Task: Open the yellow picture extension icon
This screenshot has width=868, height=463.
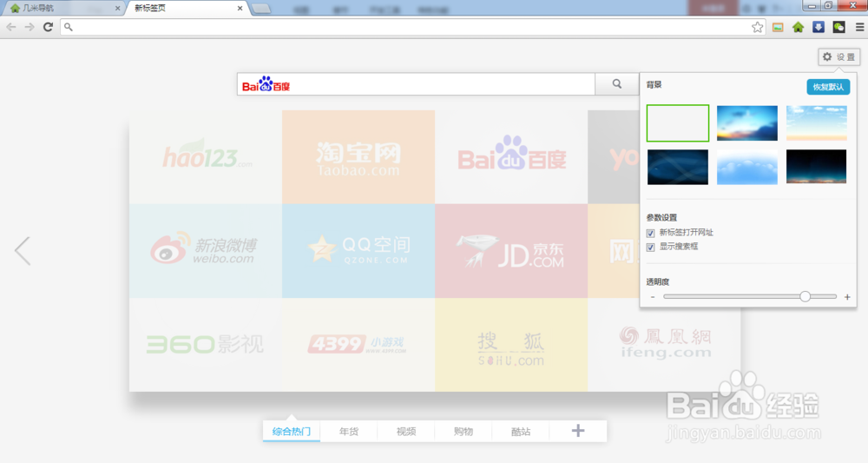Action: pyautogui.click(x=778, y=27)
